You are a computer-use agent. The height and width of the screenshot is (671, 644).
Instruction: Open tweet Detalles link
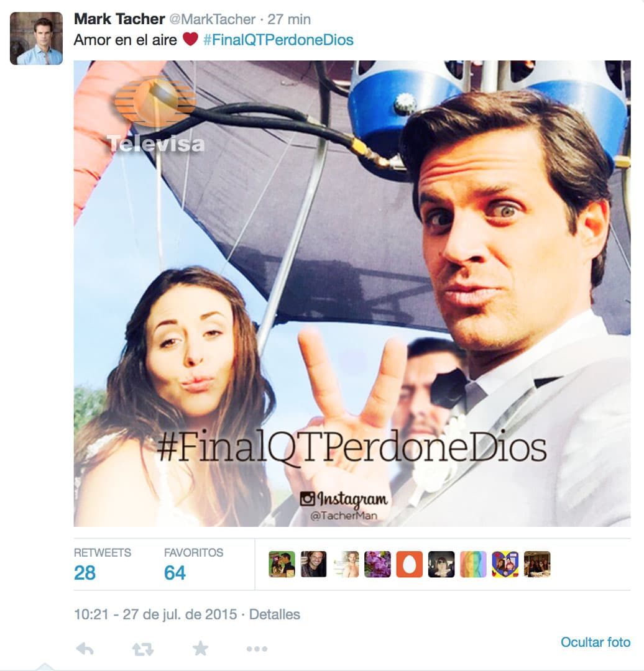point(275,614)
